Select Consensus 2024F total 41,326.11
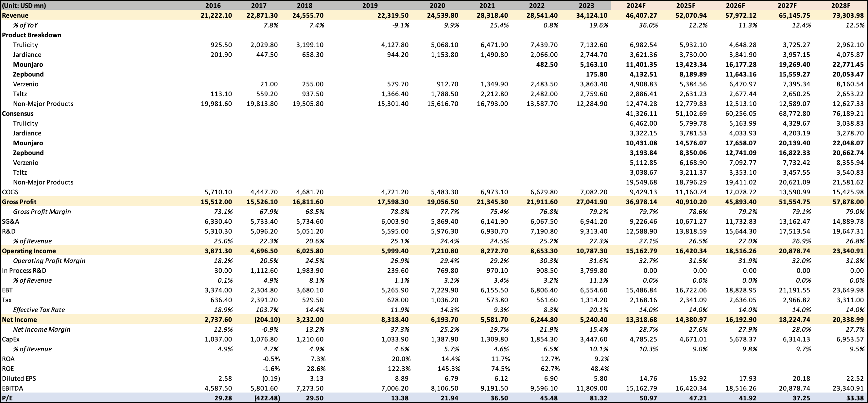The image size is (868, 403). pyautogui.click(x=641, y=113)
